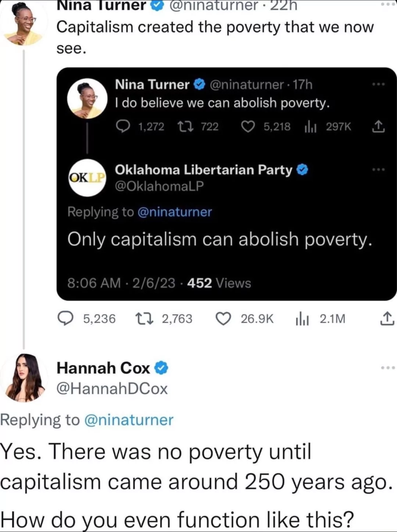Open the quoted tweet image
Viewport: 397px width, 532px height.
pos(226,184)
